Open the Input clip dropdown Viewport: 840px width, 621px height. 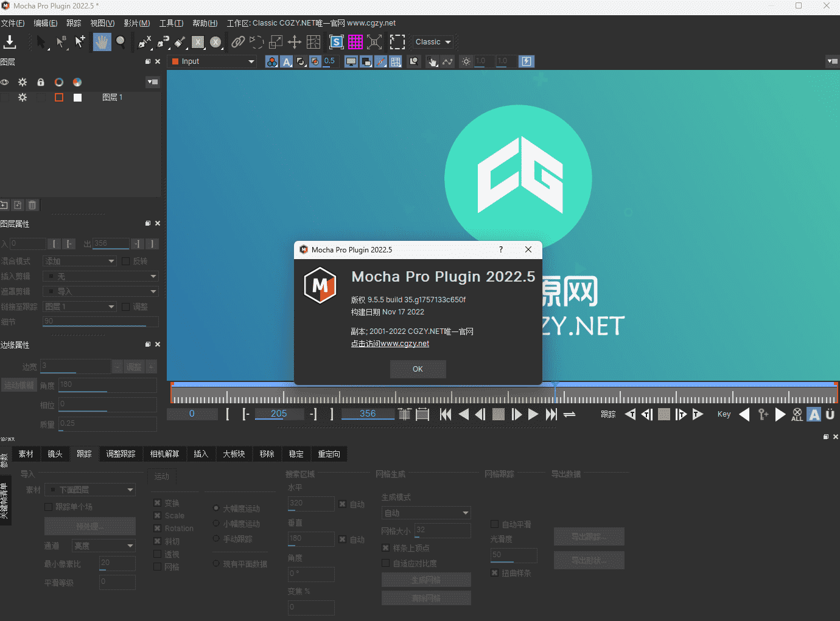(211, 61)
